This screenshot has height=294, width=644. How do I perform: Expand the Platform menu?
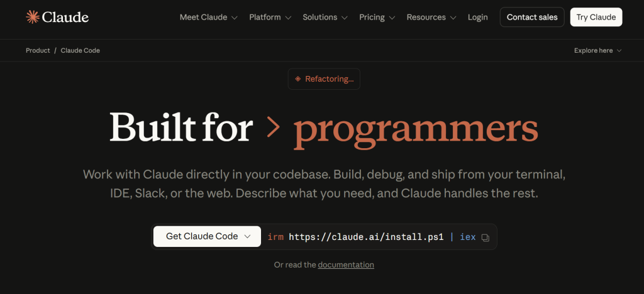coord(270,17)
